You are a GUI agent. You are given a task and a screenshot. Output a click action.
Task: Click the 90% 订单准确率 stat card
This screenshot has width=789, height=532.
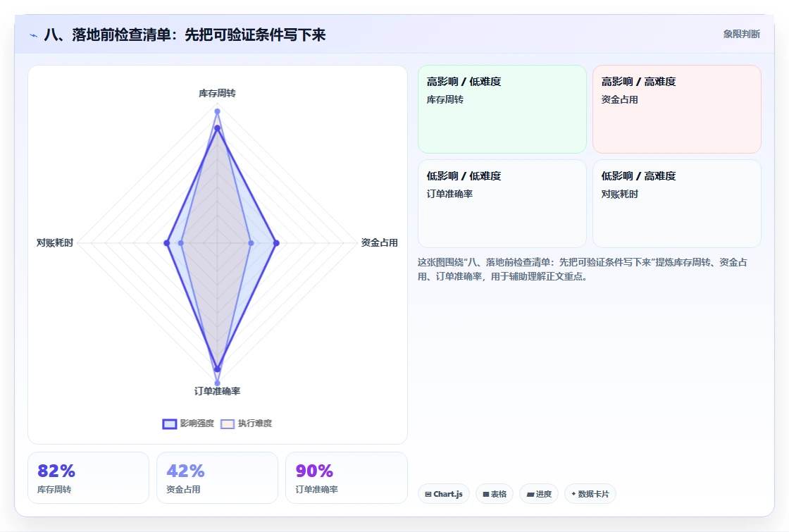coord(347,478)
